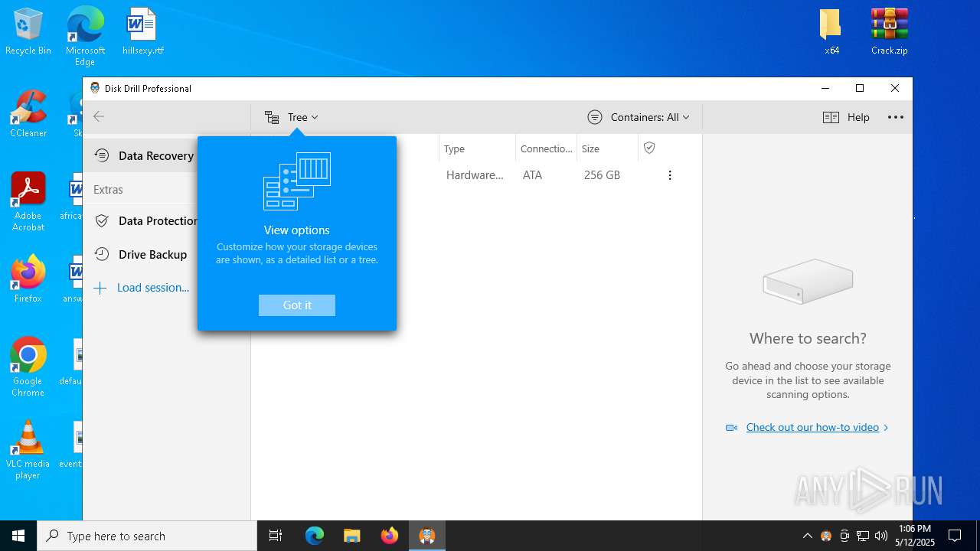
Task: Click the Windows Start button
Action: tap(18, 536)
